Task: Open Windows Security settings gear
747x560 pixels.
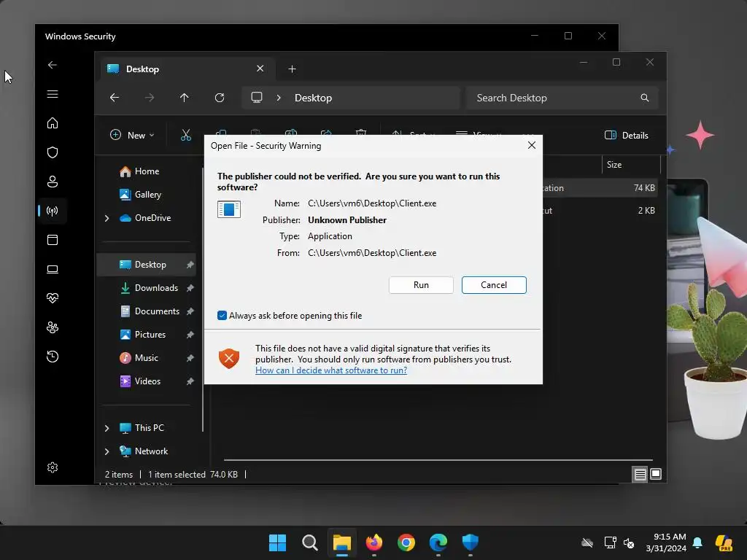Action: tap(53, 467)
